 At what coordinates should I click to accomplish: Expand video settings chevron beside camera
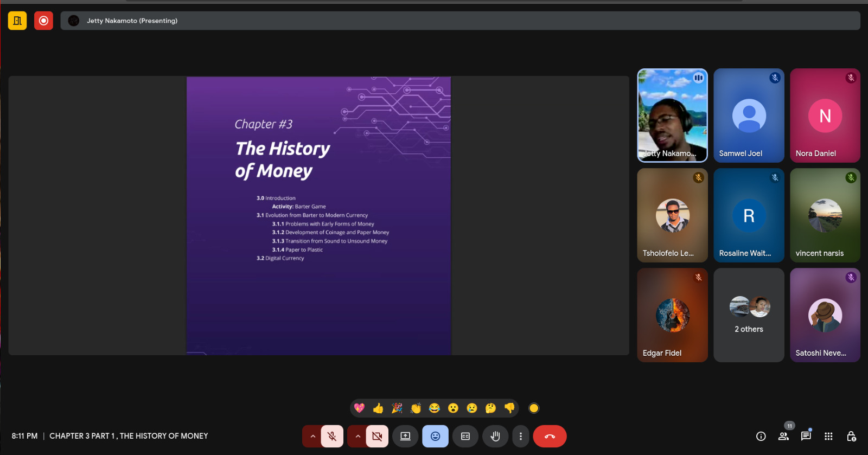pyautogui.click(x=358, y=436)
